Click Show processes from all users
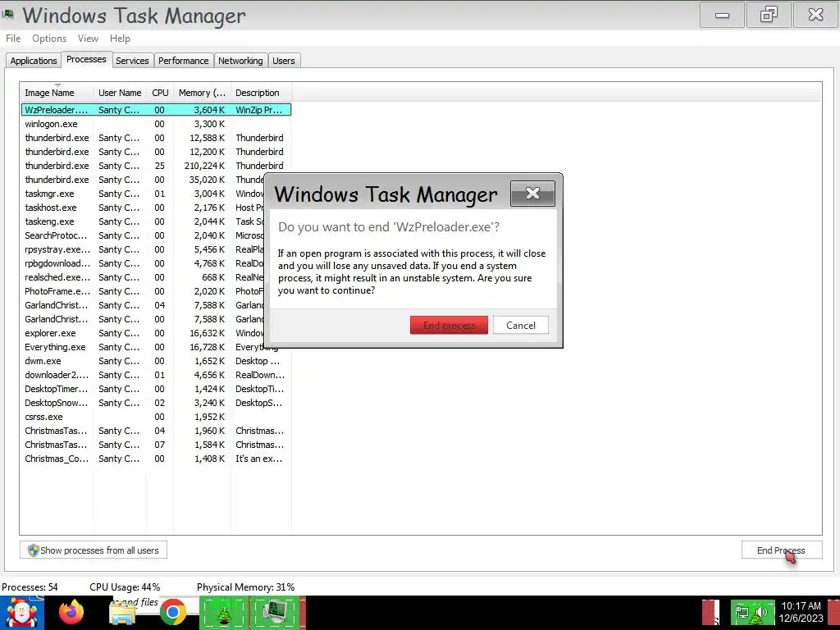 [x=94, y=550]
